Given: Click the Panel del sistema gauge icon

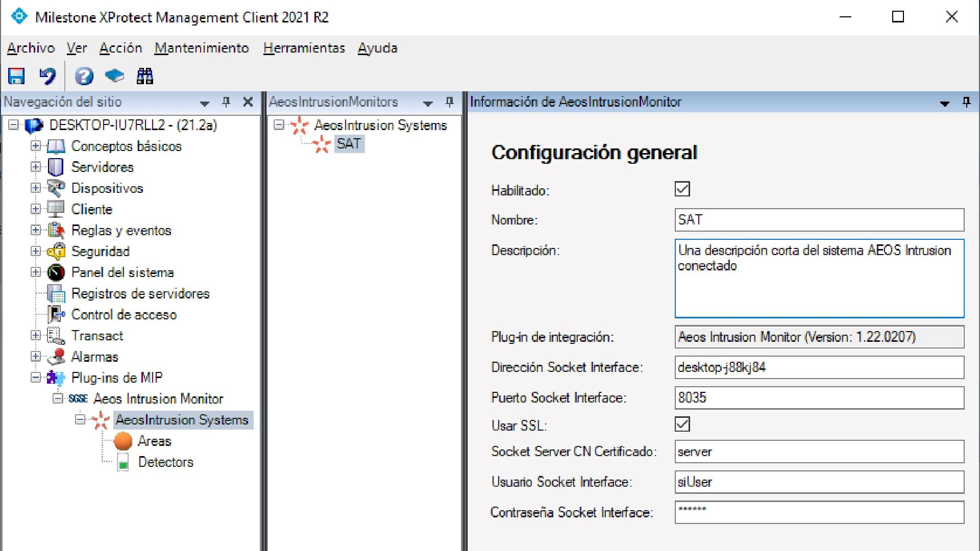Looking at the screenshot, I should [x=56, y=272].
